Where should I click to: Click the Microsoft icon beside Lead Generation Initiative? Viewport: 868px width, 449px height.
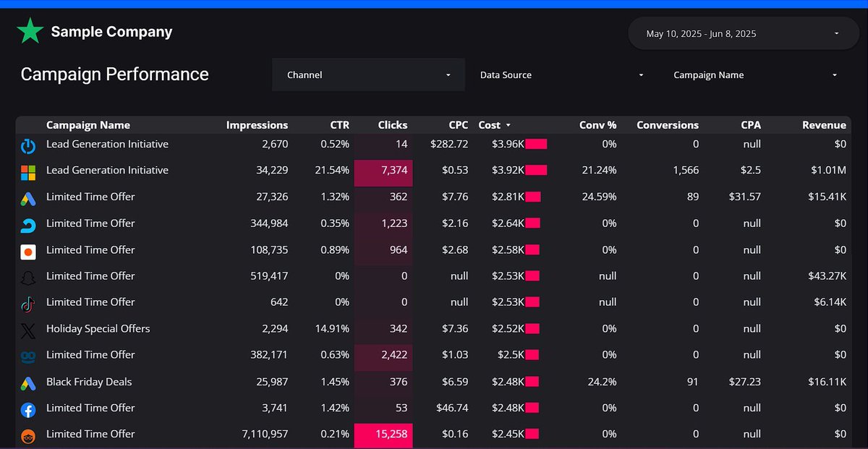click(x=28, y=173)
